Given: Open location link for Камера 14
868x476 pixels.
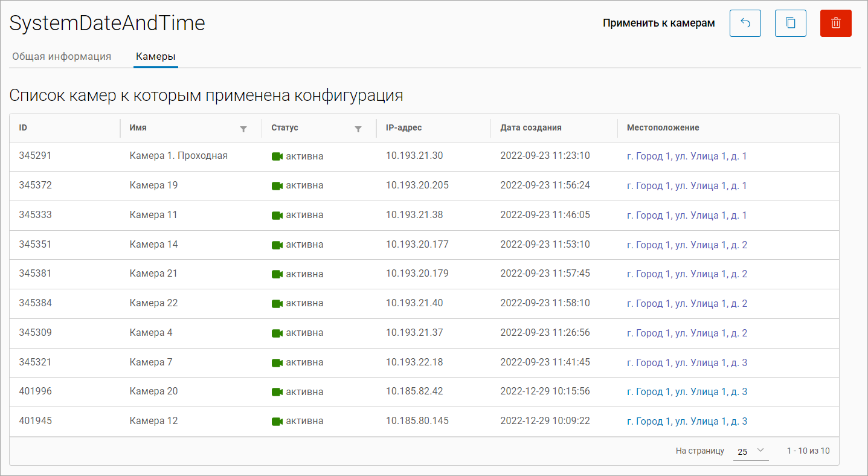Looking at the screenshot, I should click(687, 245).
